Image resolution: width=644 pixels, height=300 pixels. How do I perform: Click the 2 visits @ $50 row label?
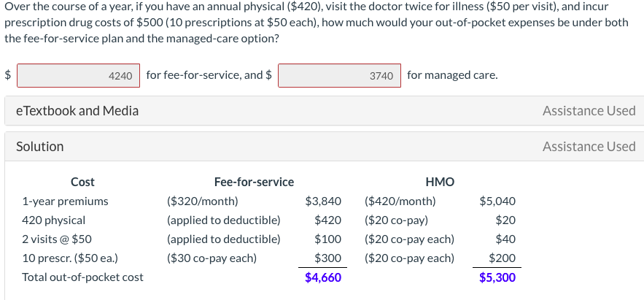(57, 239)
